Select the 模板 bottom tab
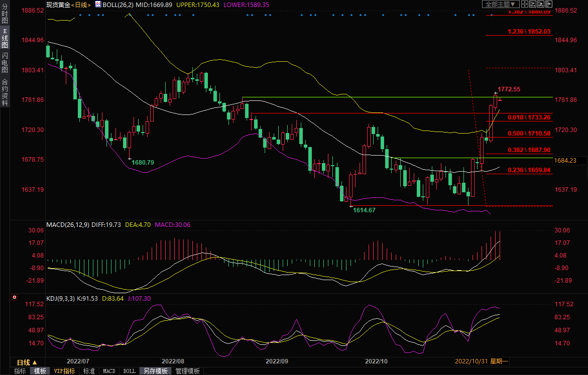Image resolution: width=588 pixels, height=375 pixels. coord(40,371)
